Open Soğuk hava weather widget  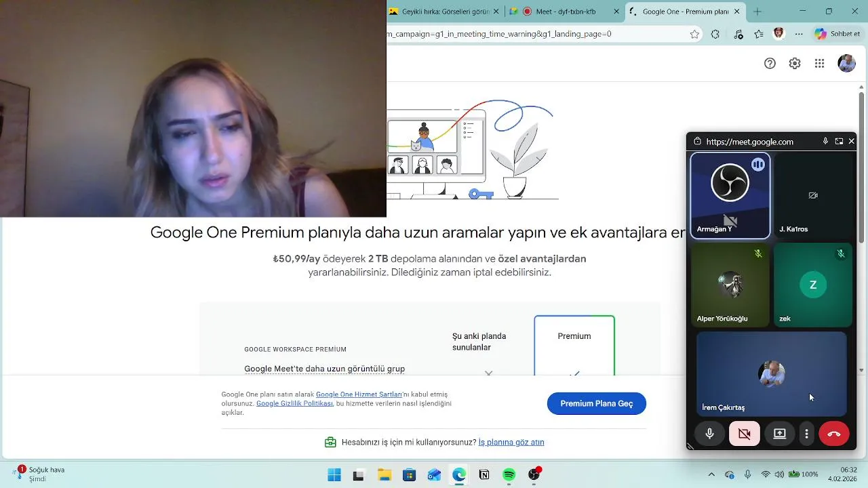[39, 474]
